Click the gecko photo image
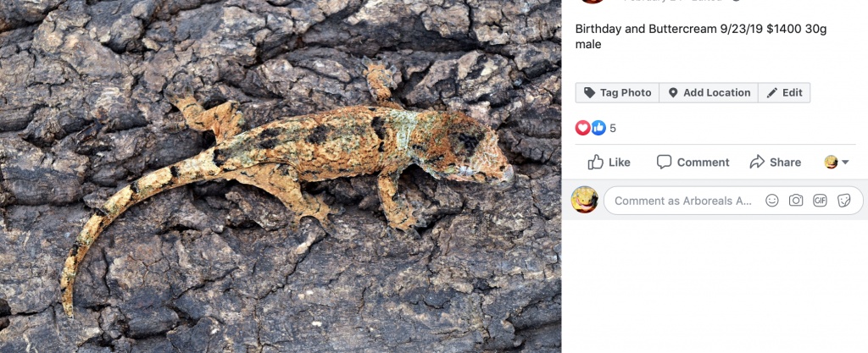This screenshot has width=868, height=353. 281,177
